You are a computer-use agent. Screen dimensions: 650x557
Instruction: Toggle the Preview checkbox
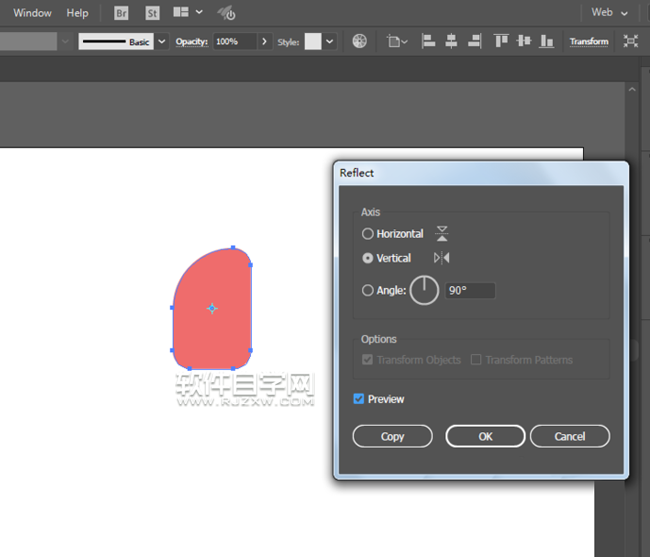click(359, 399)
